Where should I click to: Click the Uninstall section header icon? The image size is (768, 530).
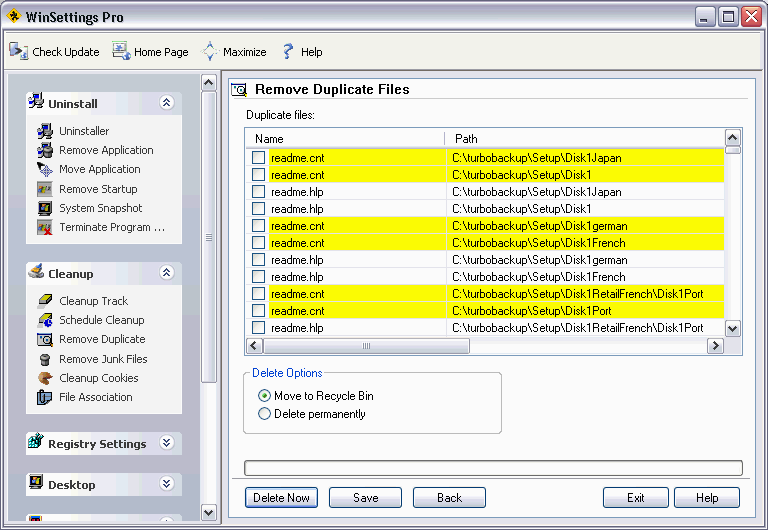tap(36, 101)
